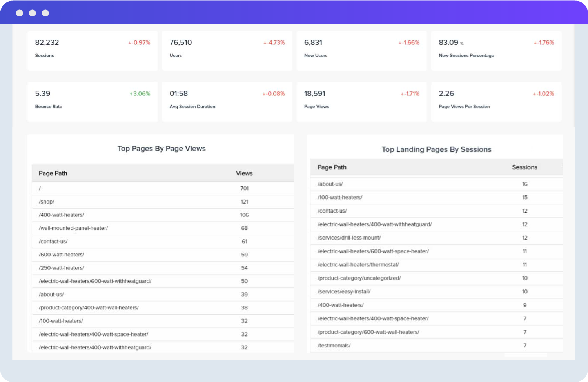This screenshot has height=382, width=588.
Task: Click the -1.66% change on New Users card
Action: [x=409, y=42]
